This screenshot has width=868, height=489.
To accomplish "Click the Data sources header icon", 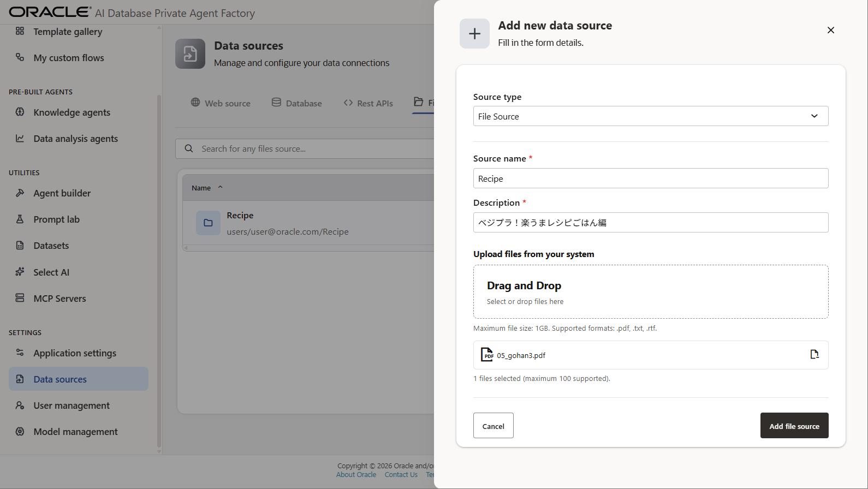I will click(x=190, y=54).
